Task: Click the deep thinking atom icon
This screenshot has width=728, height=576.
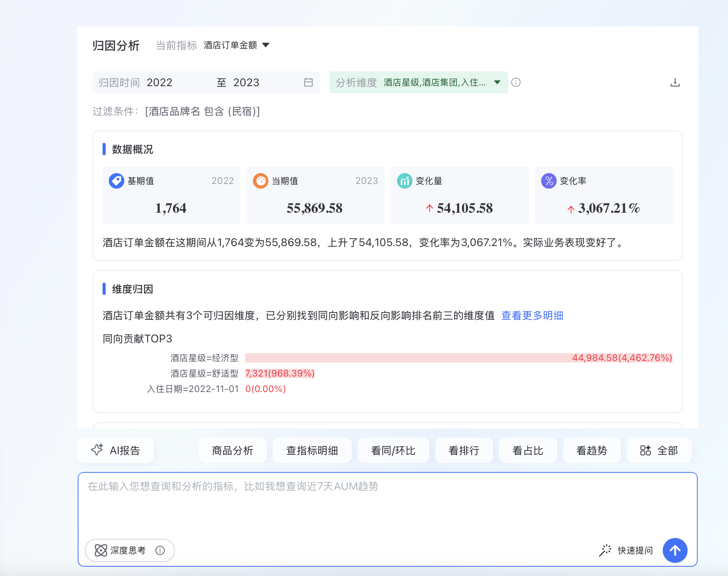Action: pyautogui.click(x=101, y=550)
